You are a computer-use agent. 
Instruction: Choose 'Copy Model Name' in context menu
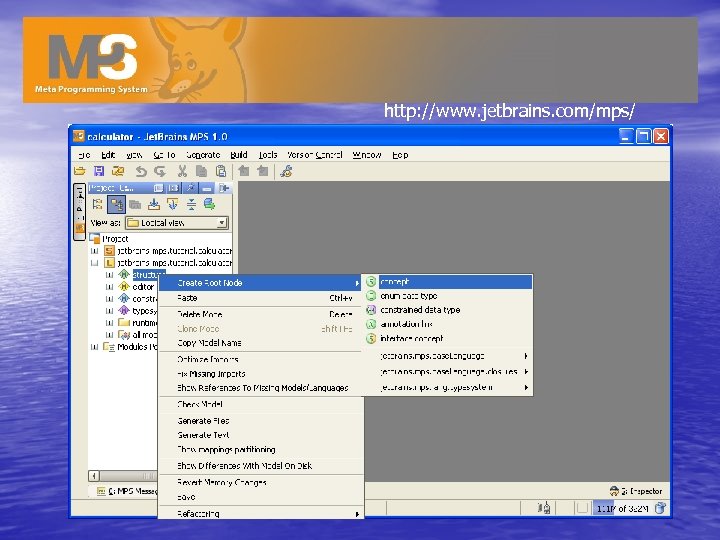click(x=260, y=343)
